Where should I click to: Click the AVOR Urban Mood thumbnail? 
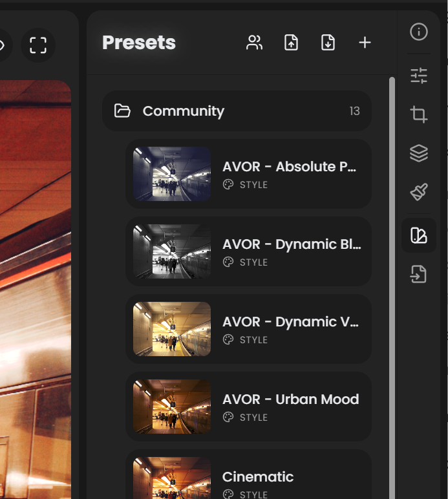(172, 407)
